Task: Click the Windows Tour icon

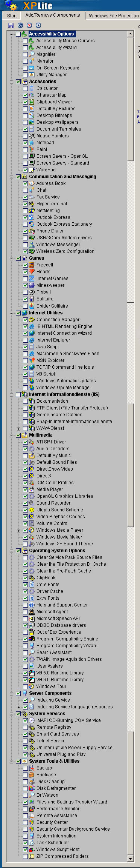Action: click(x=32, y=686)
